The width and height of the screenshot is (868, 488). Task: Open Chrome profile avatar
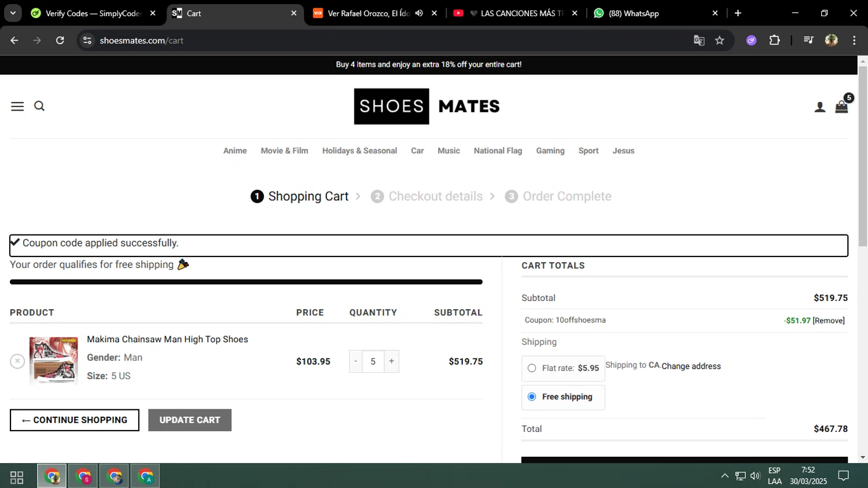832,41
